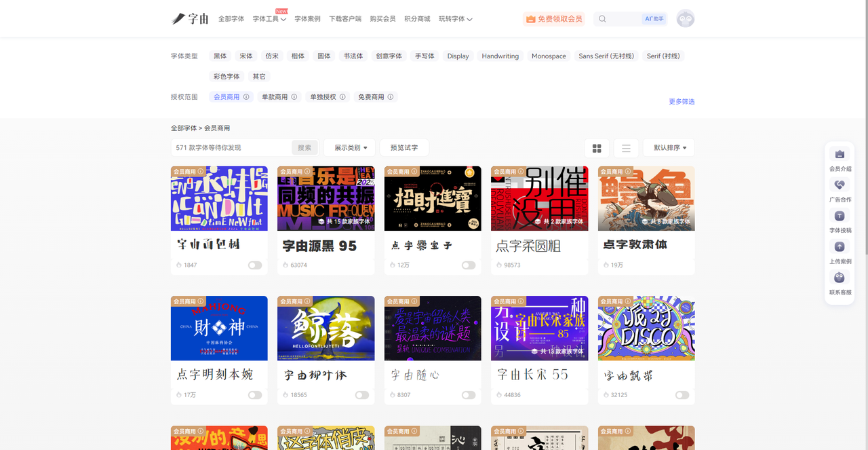Toggle the switch on 字由柳叶体 card
868x450 pixels.
[361, 395]
